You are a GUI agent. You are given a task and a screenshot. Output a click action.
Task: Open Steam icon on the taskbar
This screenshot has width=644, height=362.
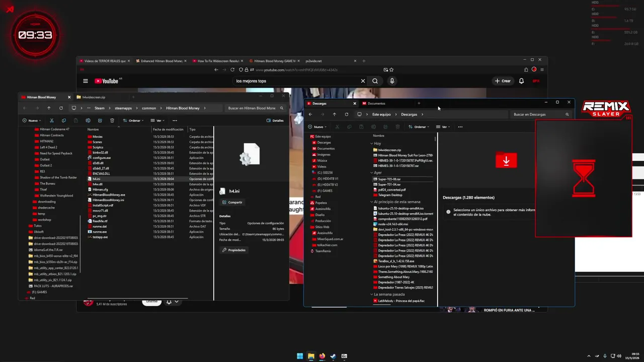pyautogui.click(x=333, y=356)
